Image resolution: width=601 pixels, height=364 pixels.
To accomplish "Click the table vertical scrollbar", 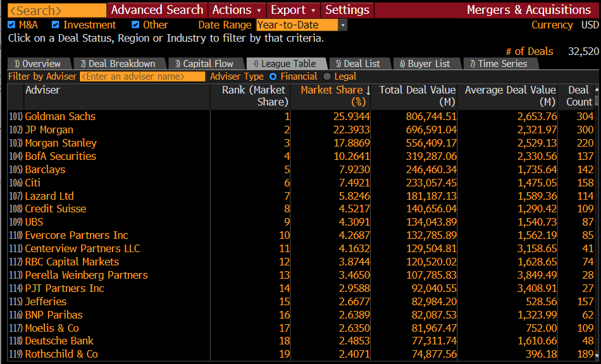I will click(x=597, y=100).
